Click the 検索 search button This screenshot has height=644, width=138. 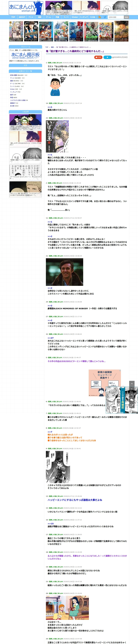coord(126,17)
